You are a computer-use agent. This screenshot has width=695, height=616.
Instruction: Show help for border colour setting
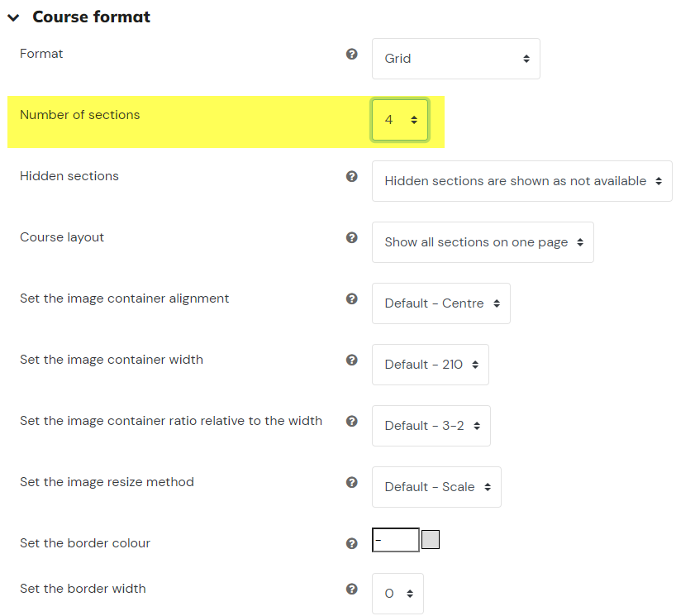point(351,544)
